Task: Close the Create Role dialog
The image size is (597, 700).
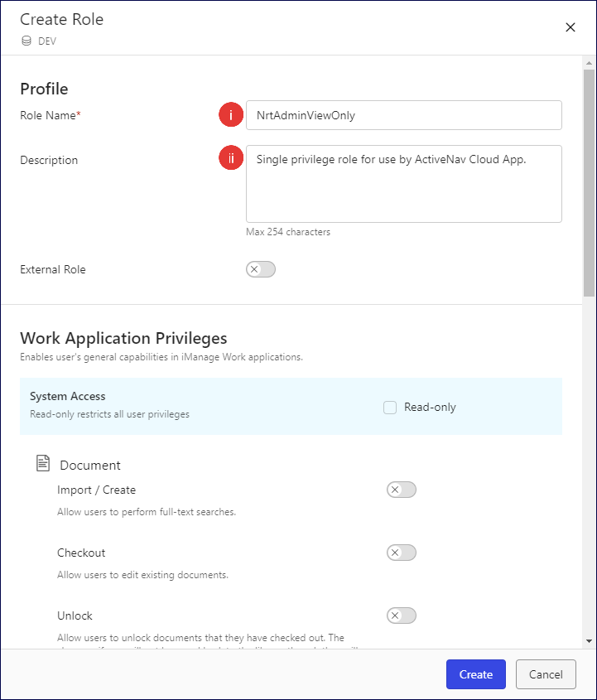Action: [x=571, y=27]
